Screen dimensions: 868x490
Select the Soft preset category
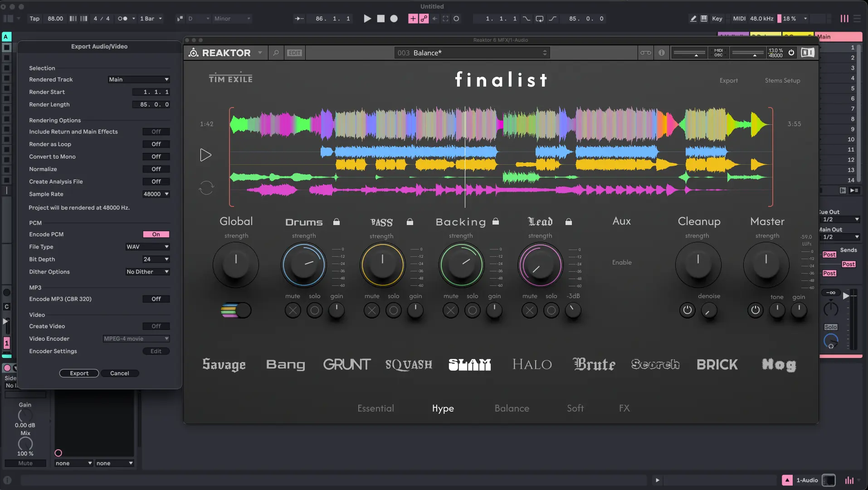tap(575, 408)
